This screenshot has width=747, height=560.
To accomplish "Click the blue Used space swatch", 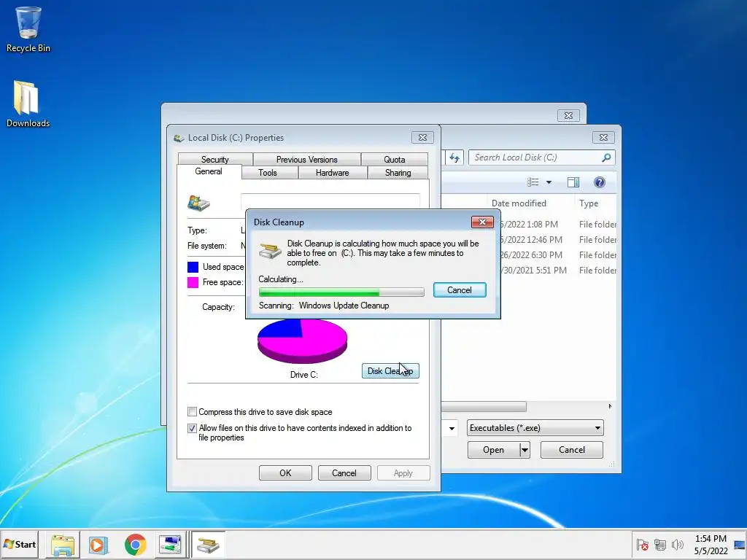I will click(193, 267).
